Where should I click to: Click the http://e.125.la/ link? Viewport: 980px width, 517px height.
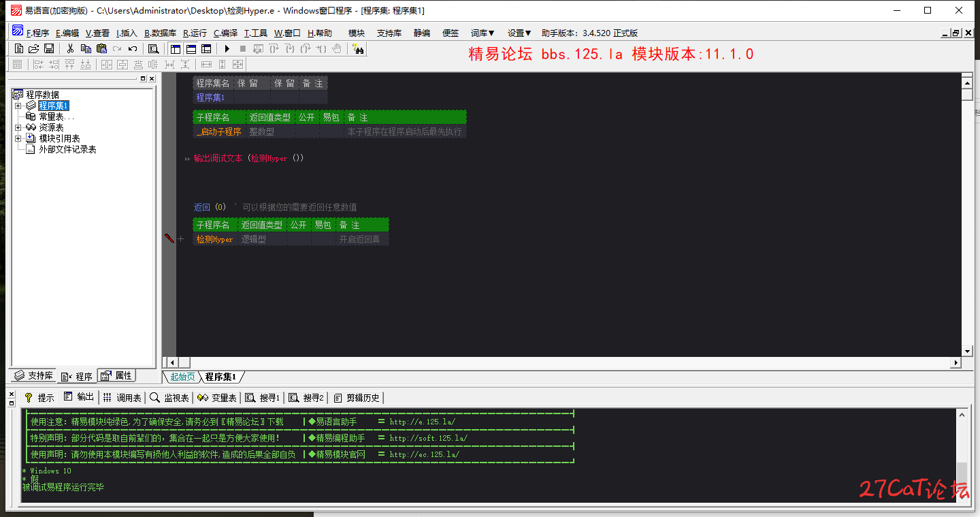click(422, 422)
